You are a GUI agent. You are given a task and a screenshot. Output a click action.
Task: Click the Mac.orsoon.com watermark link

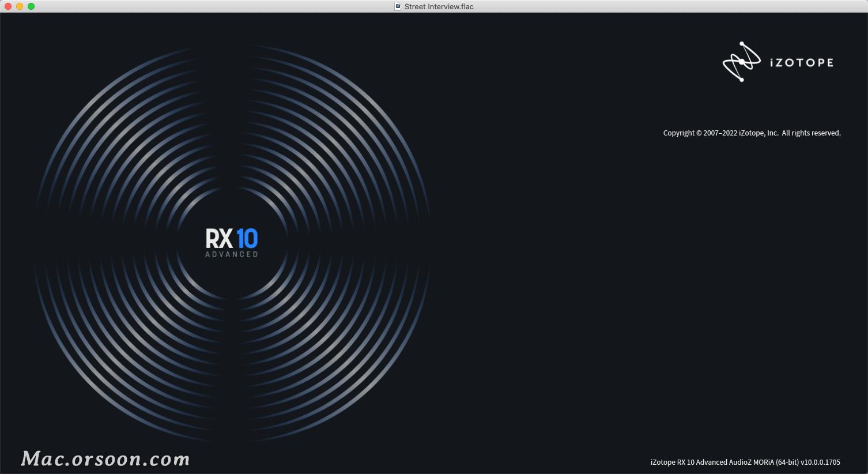[x=104, y=459]
